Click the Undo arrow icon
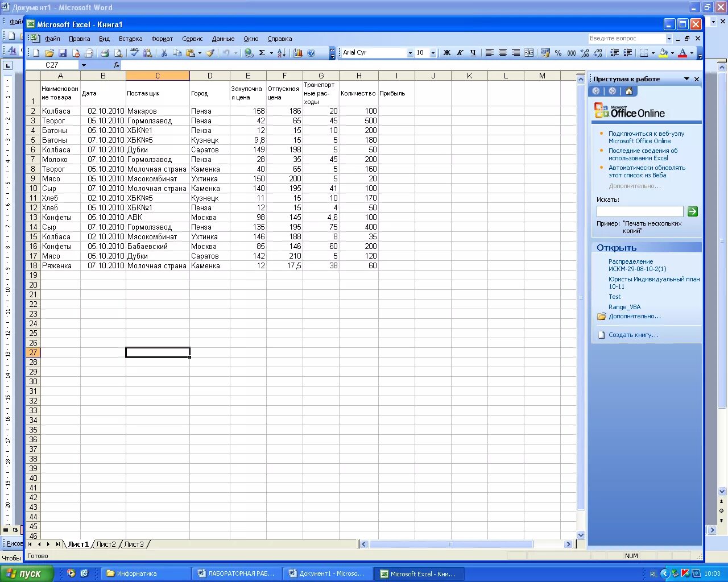 (226, 53)
